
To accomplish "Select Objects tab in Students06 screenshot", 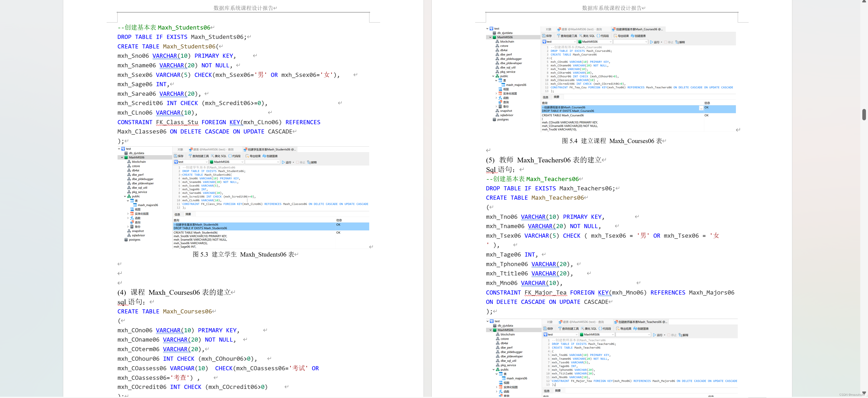I will (x=180, y=150).
